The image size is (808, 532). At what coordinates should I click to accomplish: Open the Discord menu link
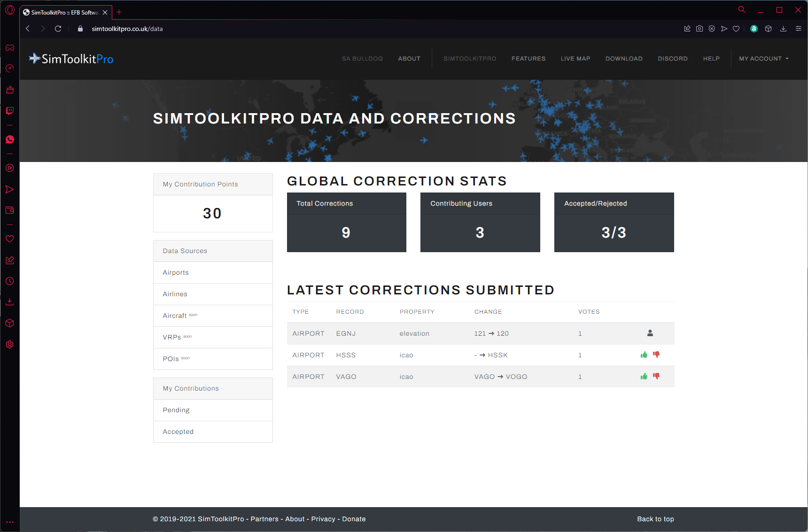click(x=673, y=59)
